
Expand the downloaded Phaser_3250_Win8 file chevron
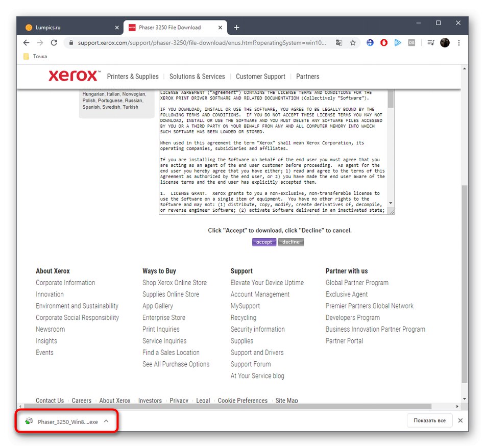click(106, 421)
